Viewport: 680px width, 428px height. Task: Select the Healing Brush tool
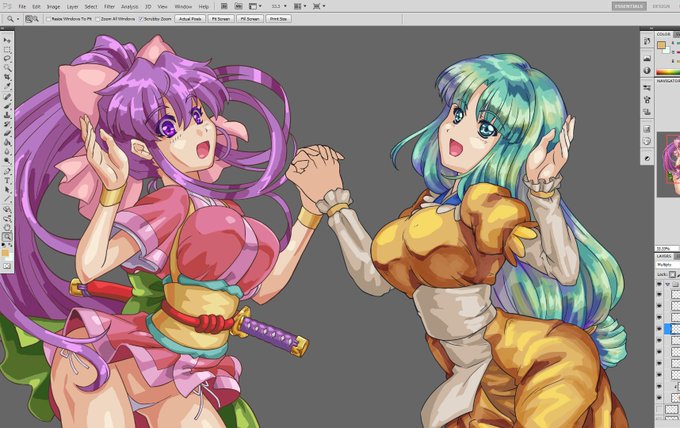7,97
